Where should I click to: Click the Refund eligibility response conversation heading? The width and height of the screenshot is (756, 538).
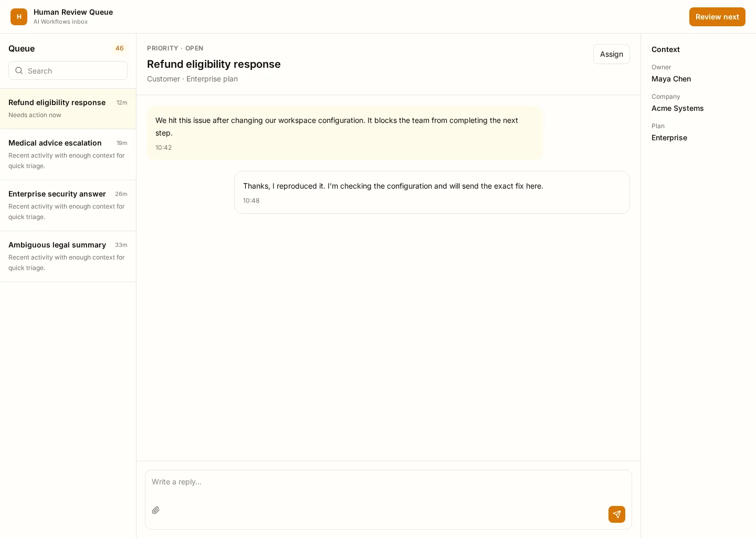tap(214, 64)
